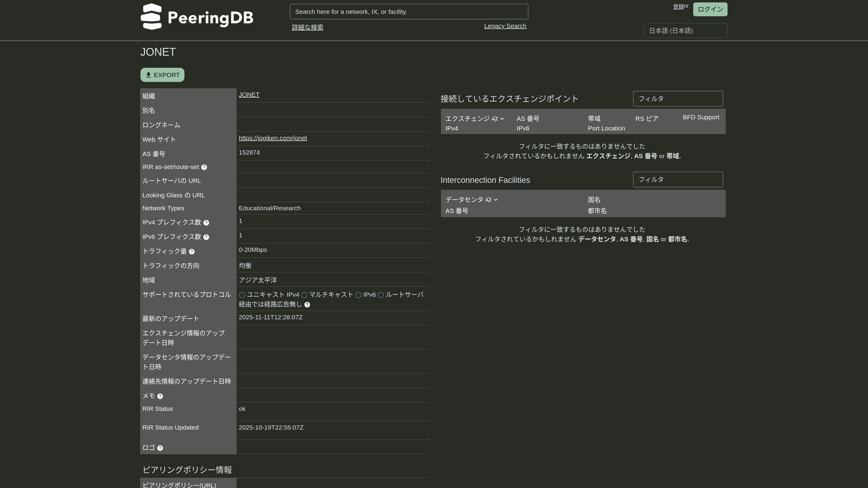
Task: Toggle the マルチキャスト protocol indicator
Action: click(304, 295)
